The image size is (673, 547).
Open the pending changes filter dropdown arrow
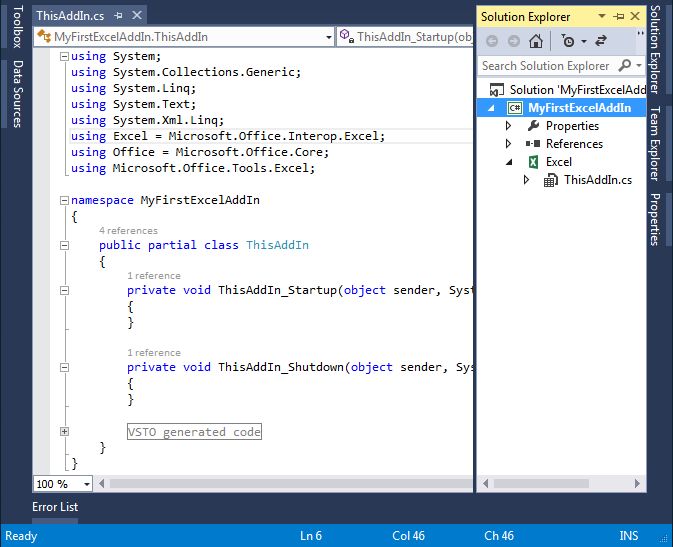pyautogui.click(x=584, y=42)
